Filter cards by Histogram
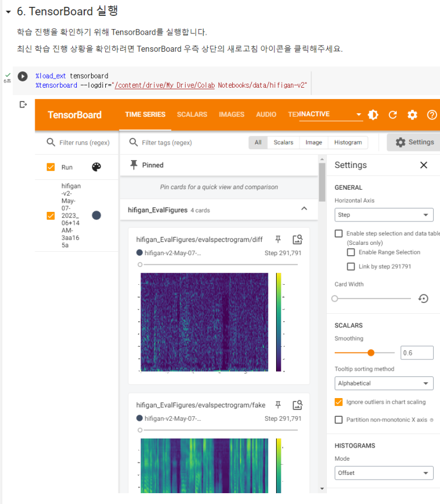This screenshot has width=440, height=504. tap(348, 142)
